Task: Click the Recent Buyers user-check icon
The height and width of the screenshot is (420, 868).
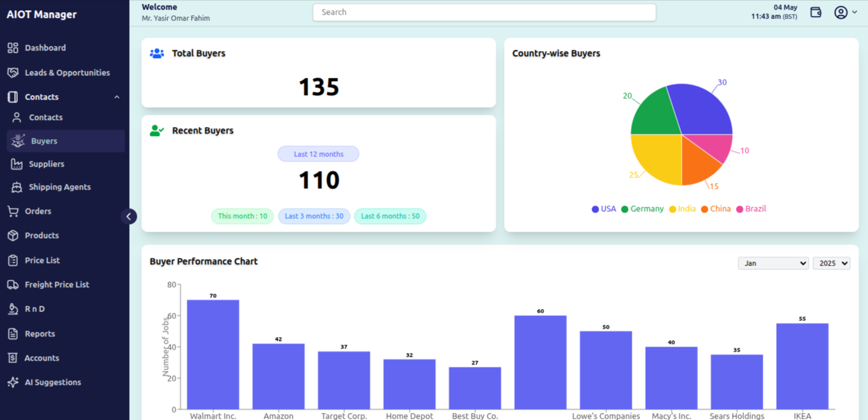Action: [x=157, y=131]
